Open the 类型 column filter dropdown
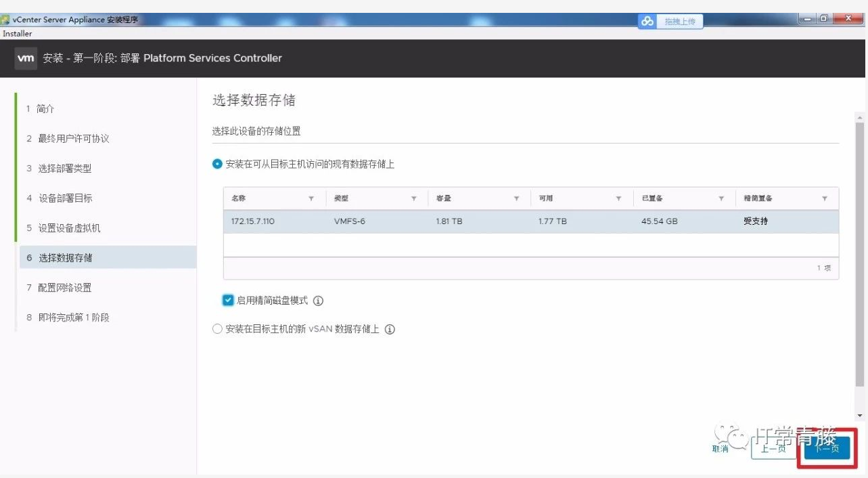The width and height of the screenshot is (868, 478). point(413,198)
